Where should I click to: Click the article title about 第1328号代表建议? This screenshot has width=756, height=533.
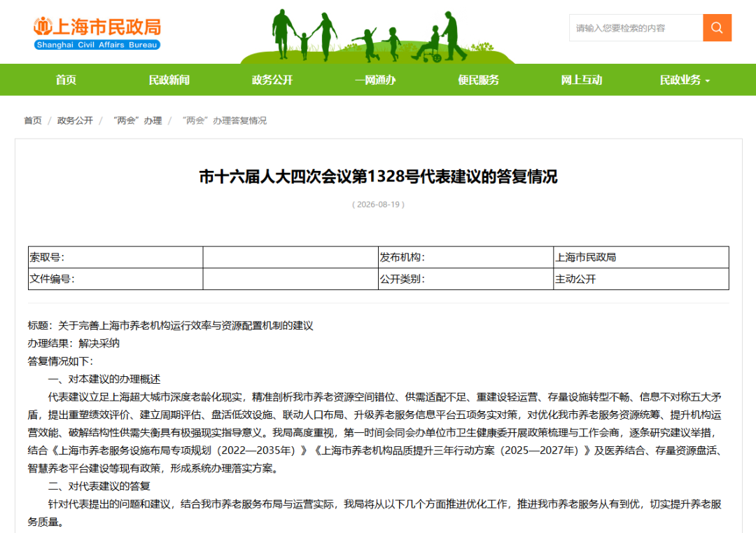pos(378,176)
